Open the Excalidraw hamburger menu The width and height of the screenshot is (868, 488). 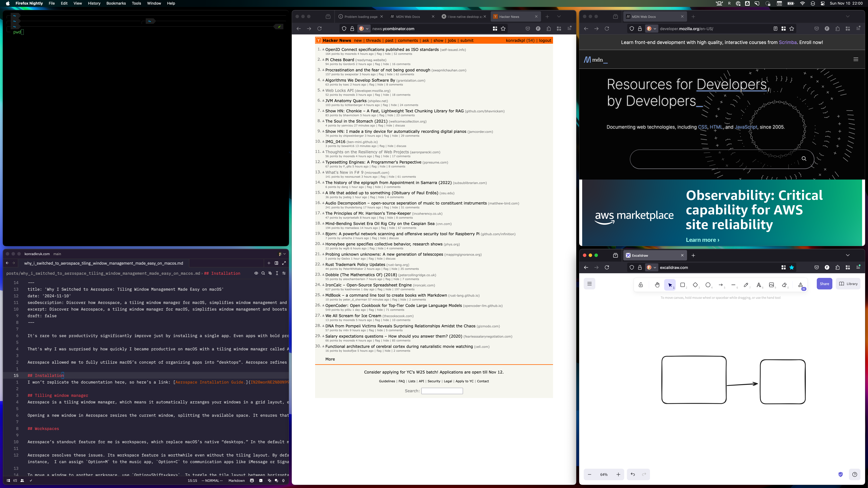click(x=589, y=284)
